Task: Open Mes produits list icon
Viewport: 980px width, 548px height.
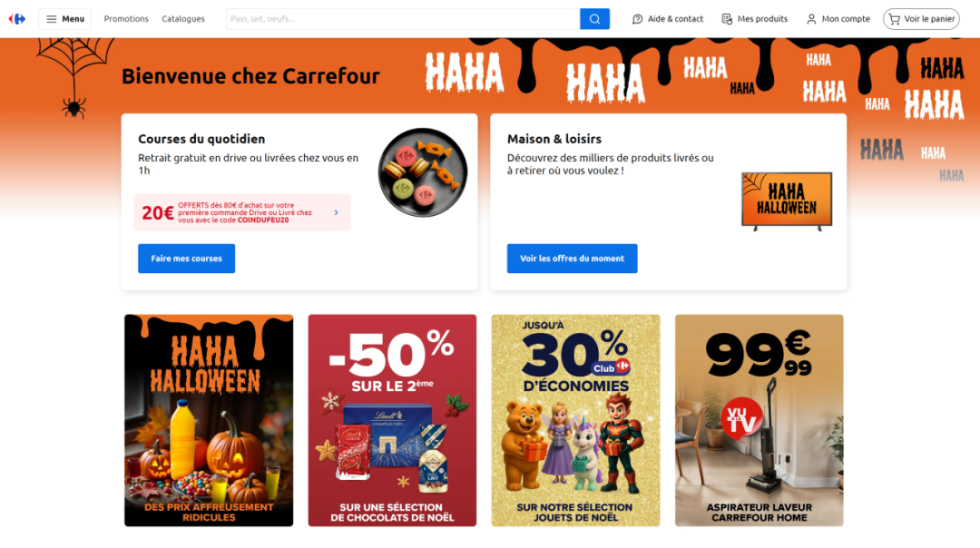Action: click(x=727, y=19)
